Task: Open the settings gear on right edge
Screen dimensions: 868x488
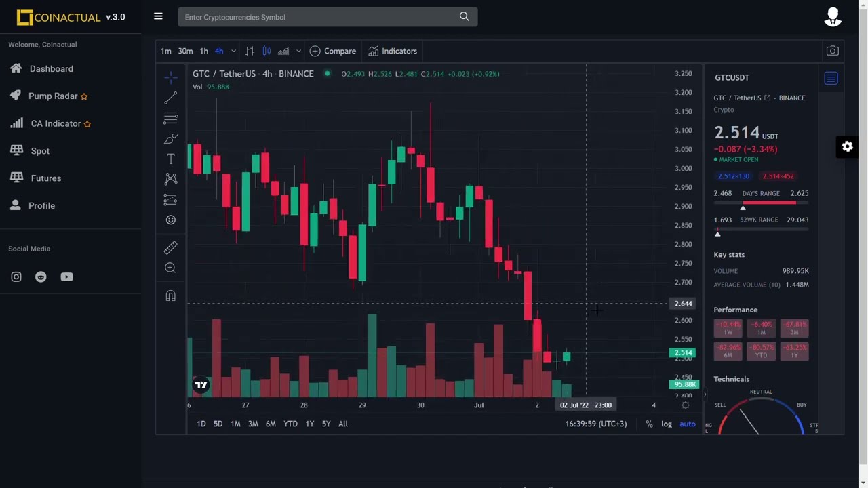Action: [x=847, y=146]
